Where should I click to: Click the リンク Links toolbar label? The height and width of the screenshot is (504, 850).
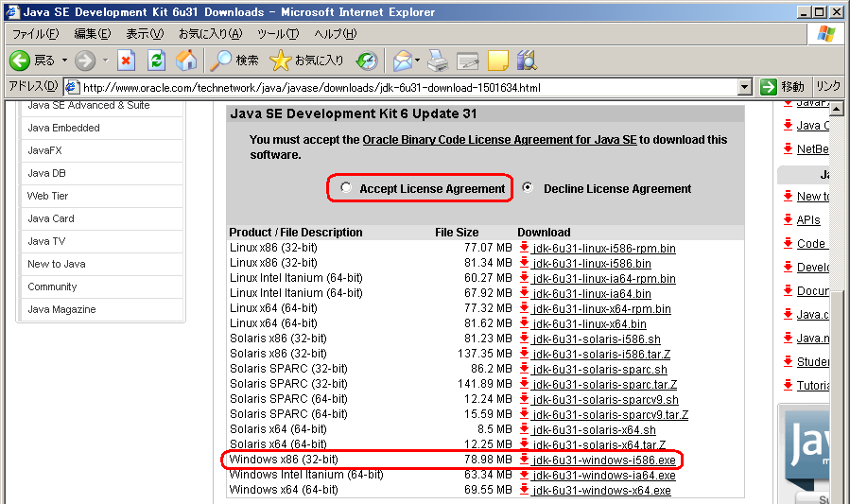(828, 86)
